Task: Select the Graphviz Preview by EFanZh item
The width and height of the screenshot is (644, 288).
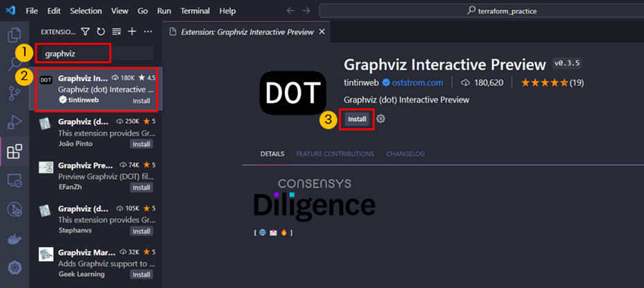Action: [x=96, y=176]
